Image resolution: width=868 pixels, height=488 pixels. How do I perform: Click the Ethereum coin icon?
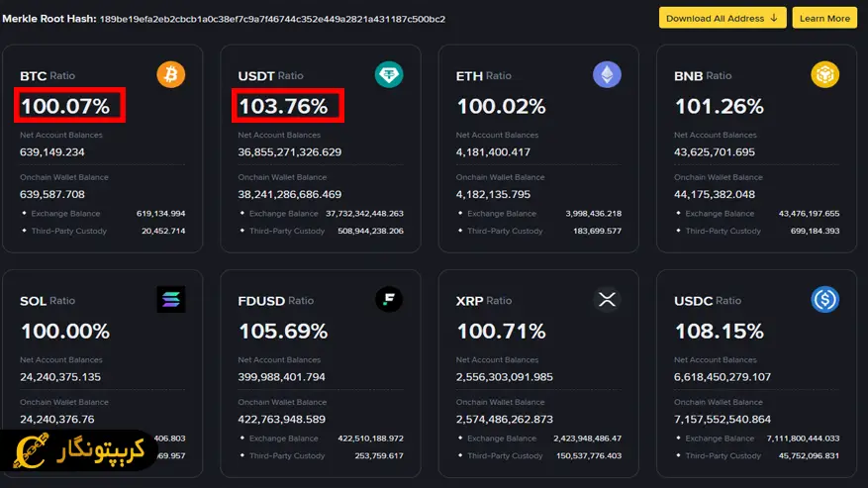(607, 75)
